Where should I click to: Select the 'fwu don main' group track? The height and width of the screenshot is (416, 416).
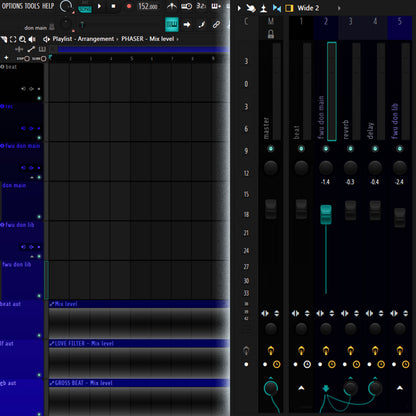coord(22,161)
